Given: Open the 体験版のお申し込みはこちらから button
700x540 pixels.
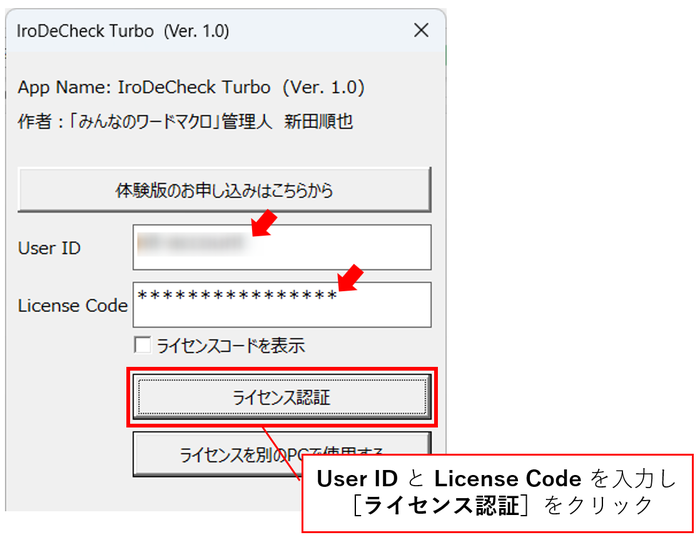Looking at the screenshot, I should (x=224, y=190).
